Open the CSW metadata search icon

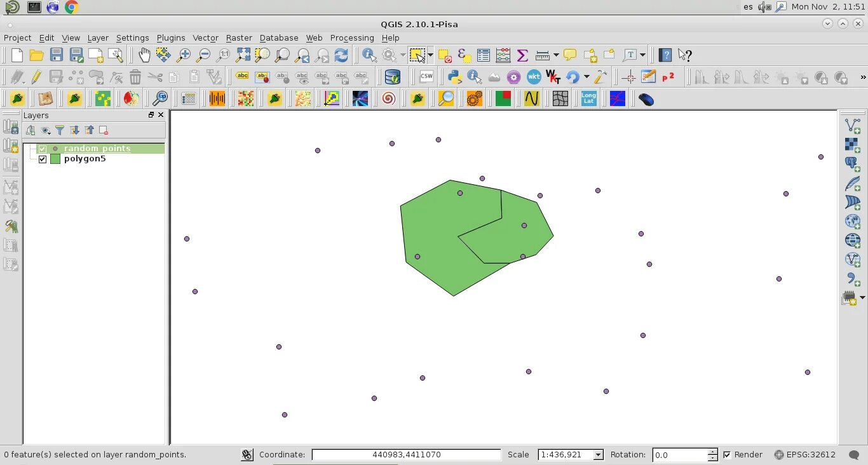tap(426, 77)
